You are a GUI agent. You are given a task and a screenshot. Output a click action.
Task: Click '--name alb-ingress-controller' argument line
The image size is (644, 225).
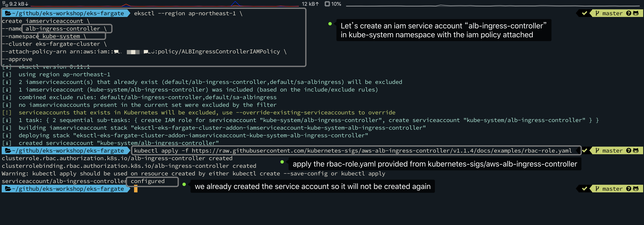tap(54, 29)
